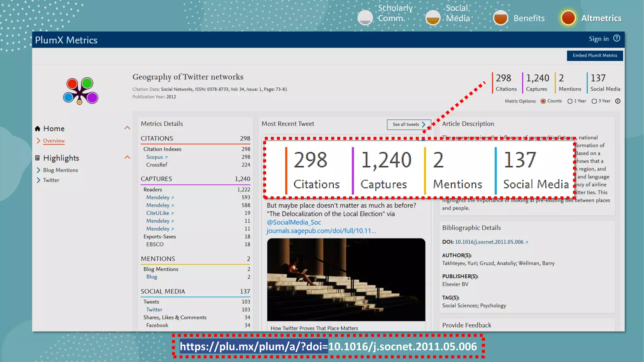The width and height of the screenshot is (644, 362).
Task: Select the 3 Year metric option
Action: click(x=594, y=101)
